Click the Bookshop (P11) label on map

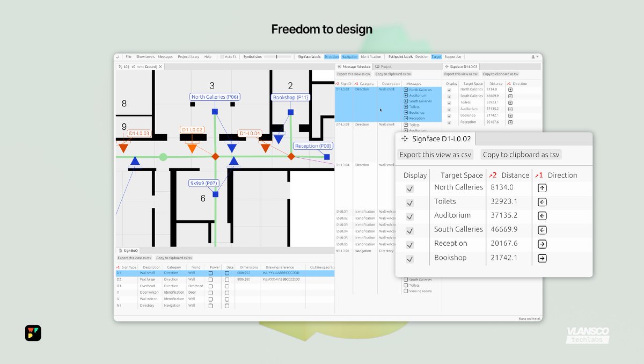tap(290, 98)
